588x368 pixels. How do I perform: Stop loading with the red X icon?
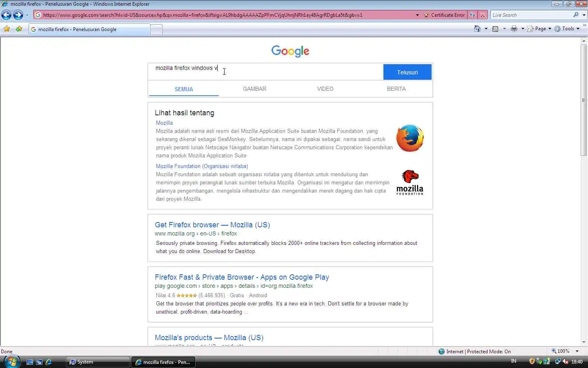483,15
